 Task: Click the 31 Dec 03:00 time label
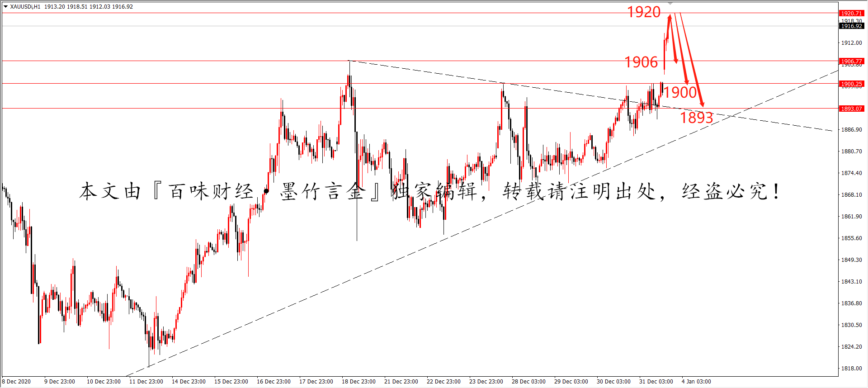coord(656,382)
